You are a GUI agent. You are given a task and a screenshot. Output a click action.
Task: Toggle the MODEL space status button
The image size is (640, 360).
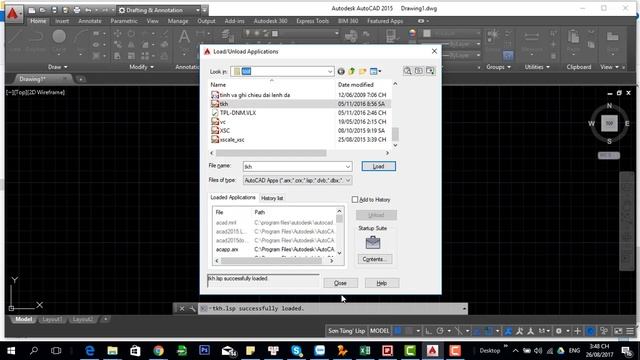[x=380, y=331]
